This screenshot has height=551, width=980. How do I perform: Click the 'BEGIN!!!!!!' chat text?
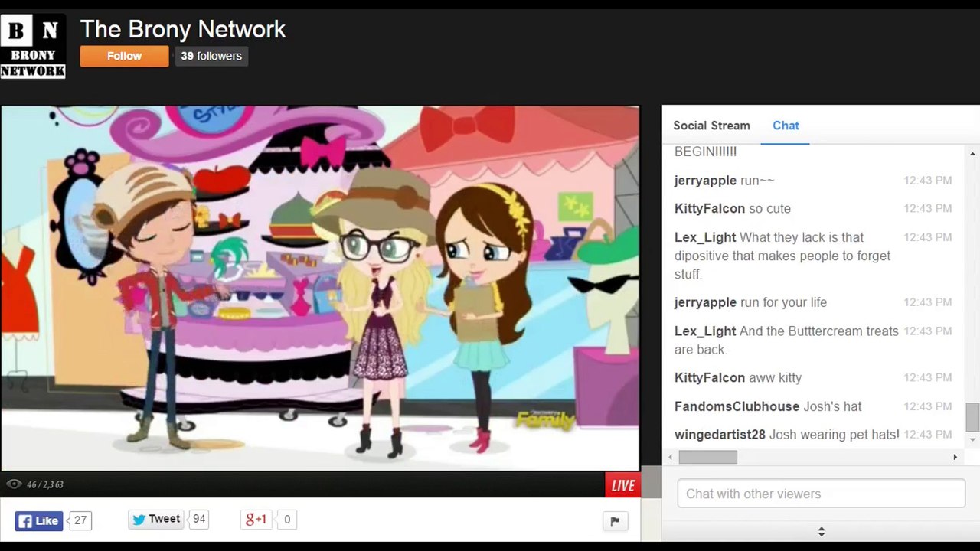coord(705,152)
